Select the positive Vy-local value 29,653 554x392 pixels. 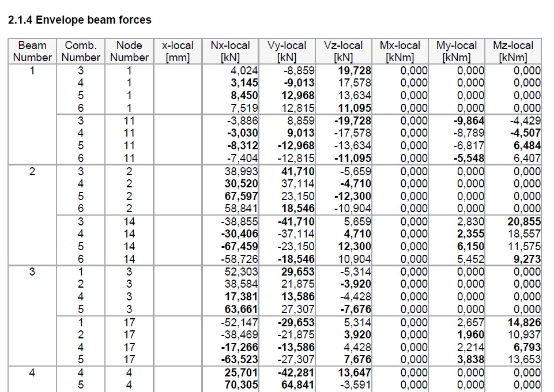coord(298,272)
